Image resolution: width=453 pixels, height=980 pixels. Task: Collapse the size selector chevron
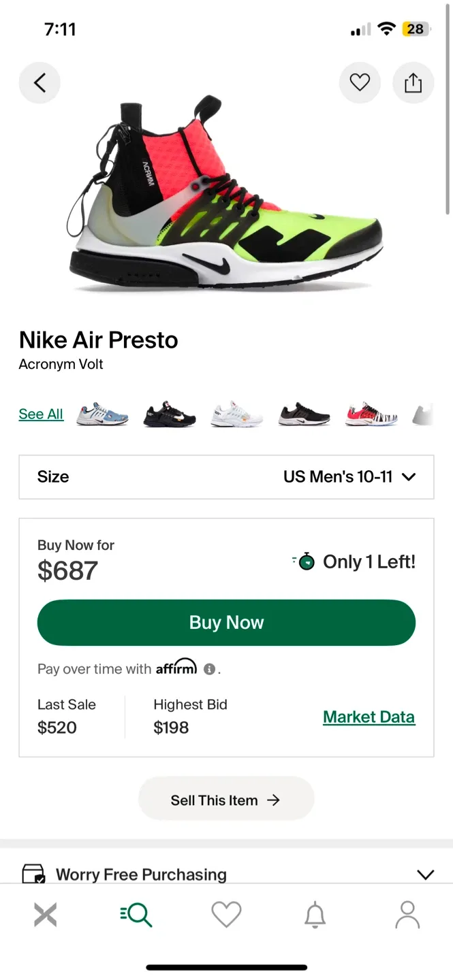point(409,477)
